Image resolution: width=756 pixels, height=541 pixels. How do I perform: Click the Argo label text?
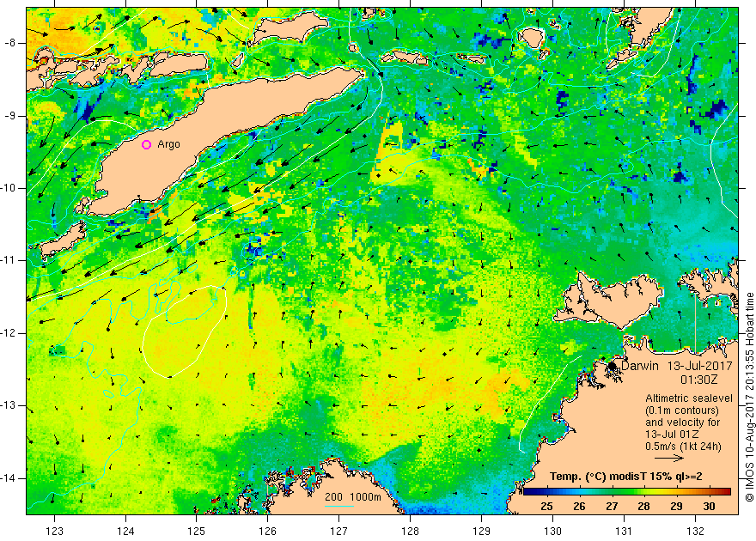click(x=168, y=144)
